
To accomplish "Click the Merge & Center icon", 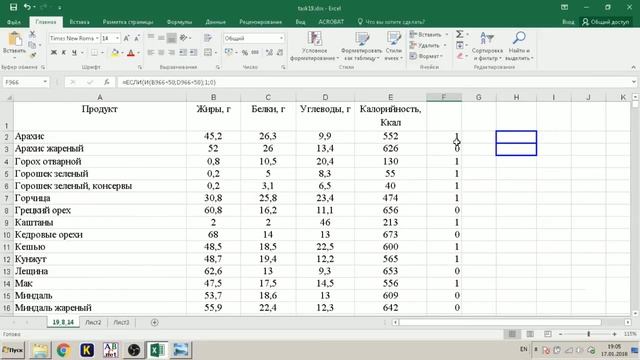I will point(208,52).
